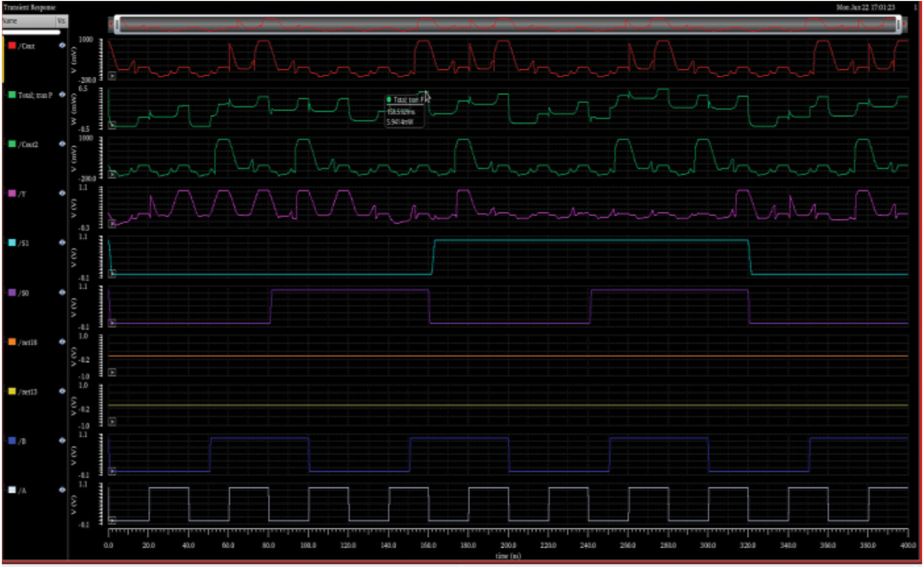The image size is (924, 568).
Task: Click eye icon beside the /B signal
Action: (x=62, y=440)
